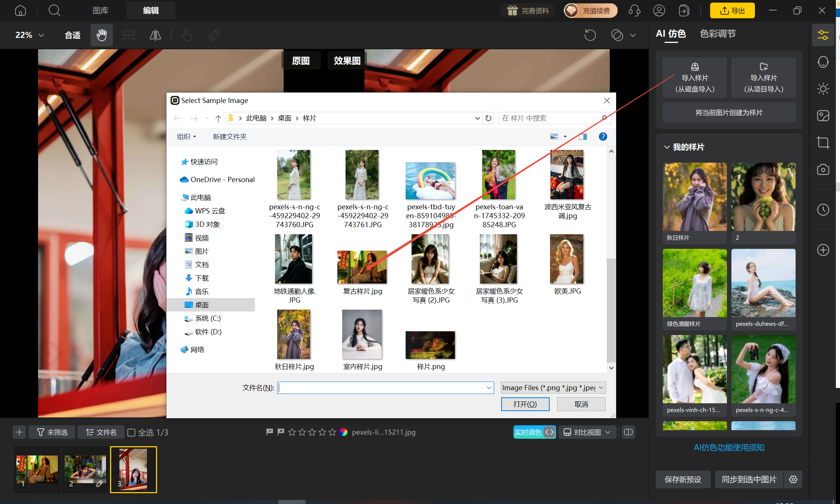The height and width of the screenshot is (504, 840).
Task: Open customer service headset icon
Action: click(634, 10)
